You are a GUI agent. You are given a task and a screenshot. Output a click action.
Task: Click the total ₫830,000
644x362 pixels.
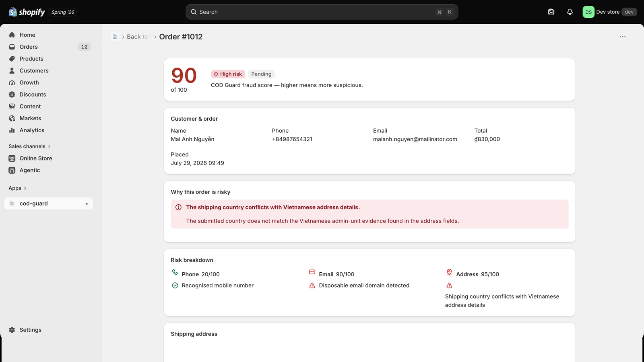point(487,139)
